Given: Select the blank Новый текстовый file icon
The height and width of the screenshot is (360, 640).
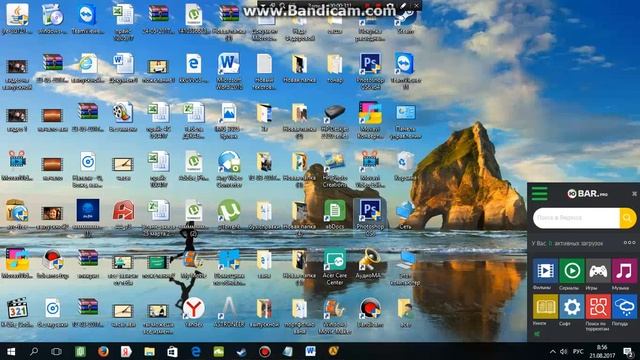Looking at the screenshot, I should pyautogui.click(x=264, y=71).
